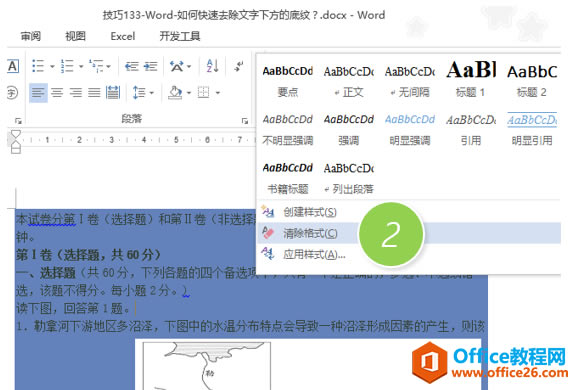Click the borders icon
This screenshot has height=390, width=575.
tap(204, 93)
